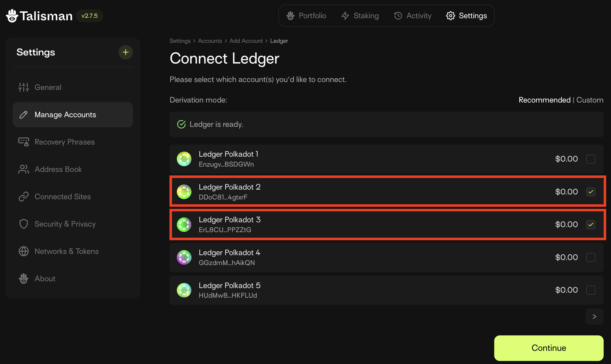The width and height of the screenshot is (611, 364).
Task: Switch to the Staking tab
Action: pyautogui.click(x=360, y=16)
